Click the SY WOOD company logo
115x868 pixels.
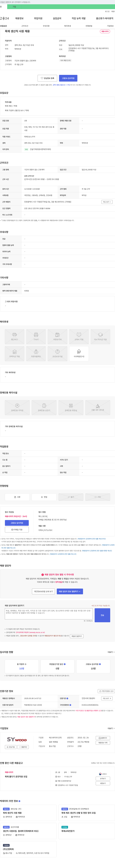[17, 739]
